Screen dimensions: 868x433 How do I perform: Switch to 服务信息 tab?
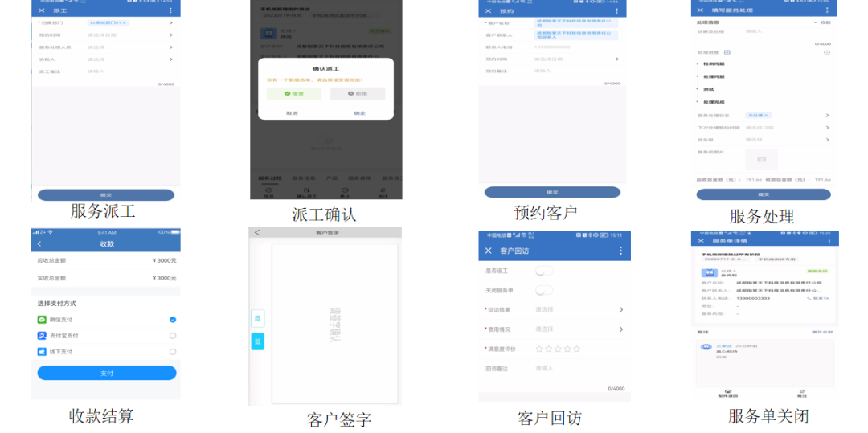pyautogui.click(x=304, y=178)
